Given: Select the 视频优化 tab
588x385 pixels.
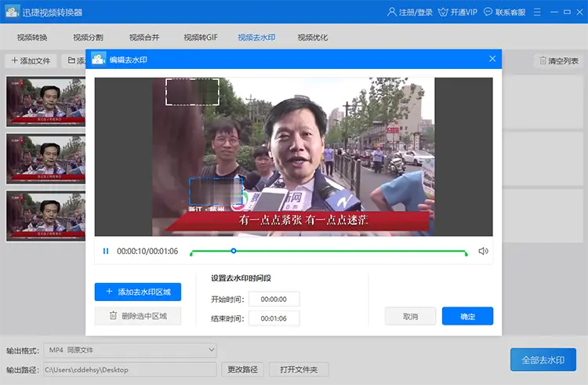Looking at the screenshot, I should click(x=312, y=37).
